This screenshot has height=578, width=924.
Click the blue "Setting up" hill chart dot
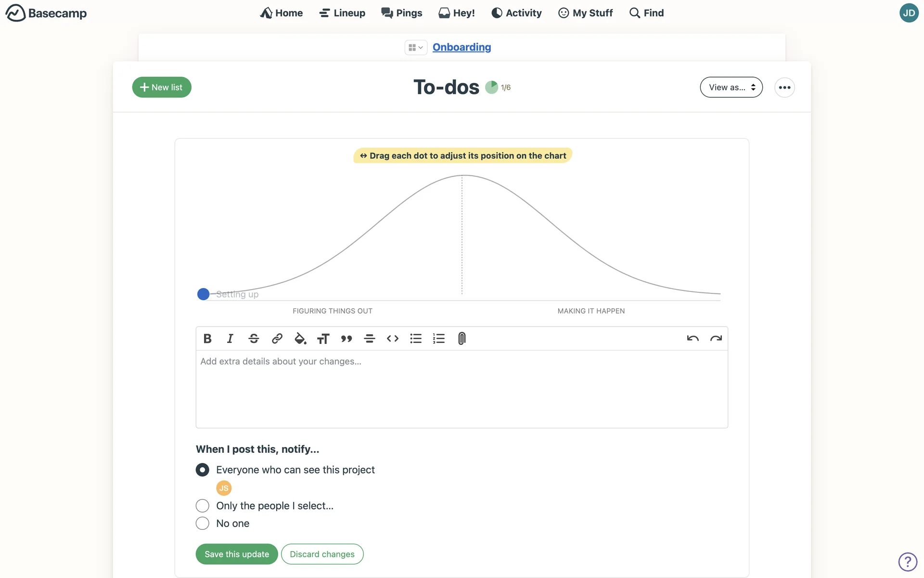click(x=203, y=294)
